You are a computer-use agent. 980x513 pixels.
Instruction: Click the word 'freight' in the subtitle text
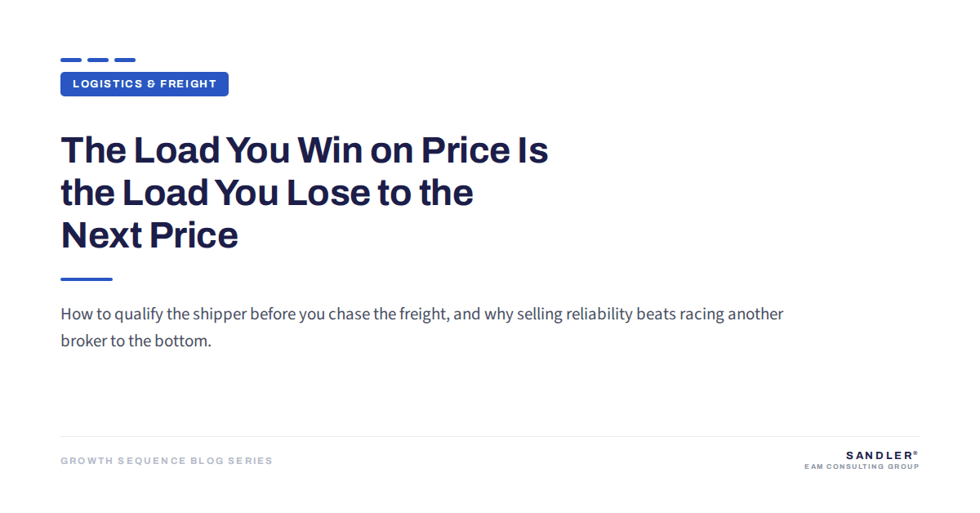(x=423, y=314)
